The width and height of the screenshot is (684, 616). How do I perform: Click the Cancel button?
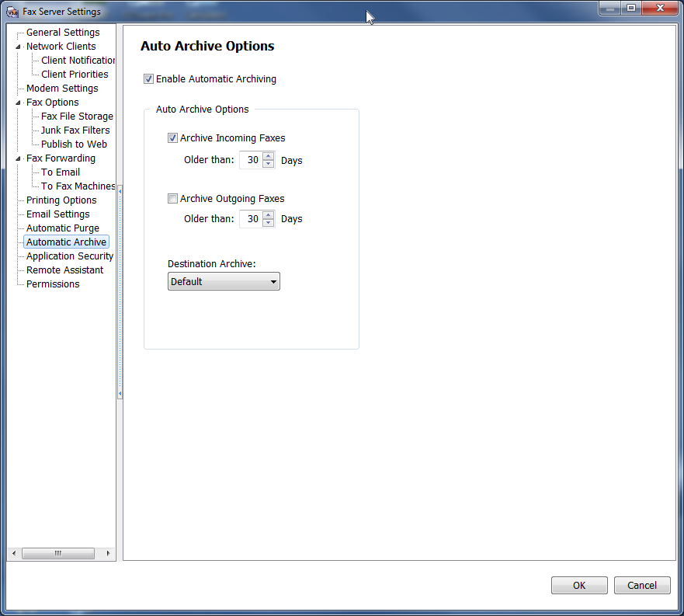[641, 586]
